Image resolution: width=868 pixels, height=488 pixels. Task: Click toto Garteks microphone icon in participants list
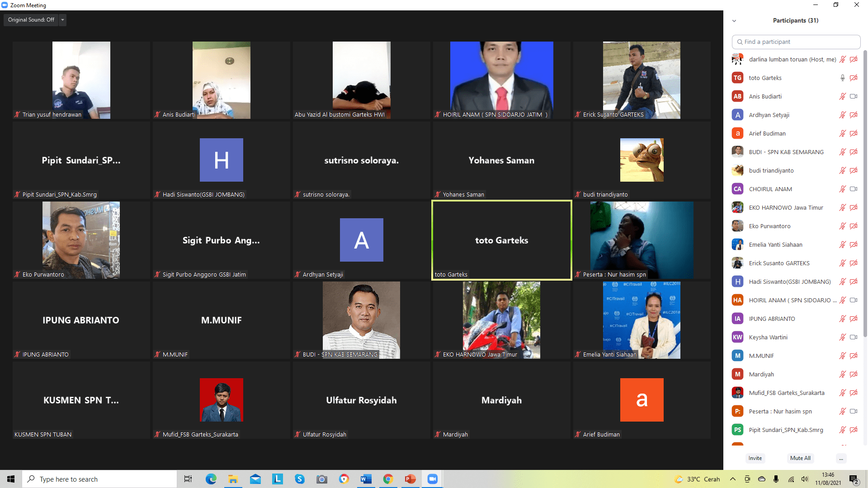click(x=842, y=78)
